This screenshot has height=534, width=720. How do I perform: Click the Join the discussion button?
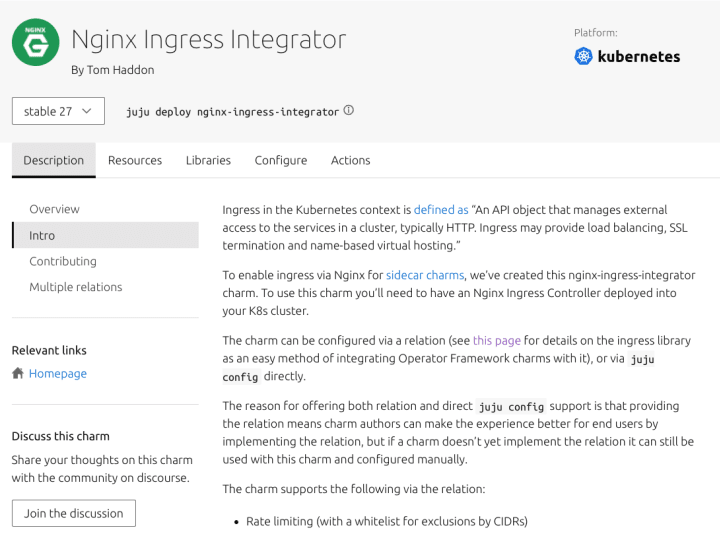point(74,513)
